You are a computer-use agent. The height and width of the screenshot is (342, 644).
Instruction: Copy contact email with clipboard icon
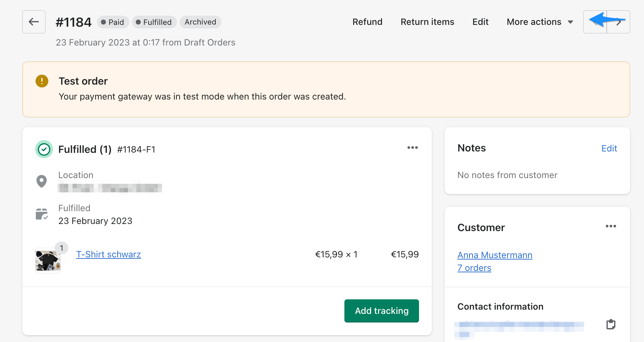click(611, 324)
